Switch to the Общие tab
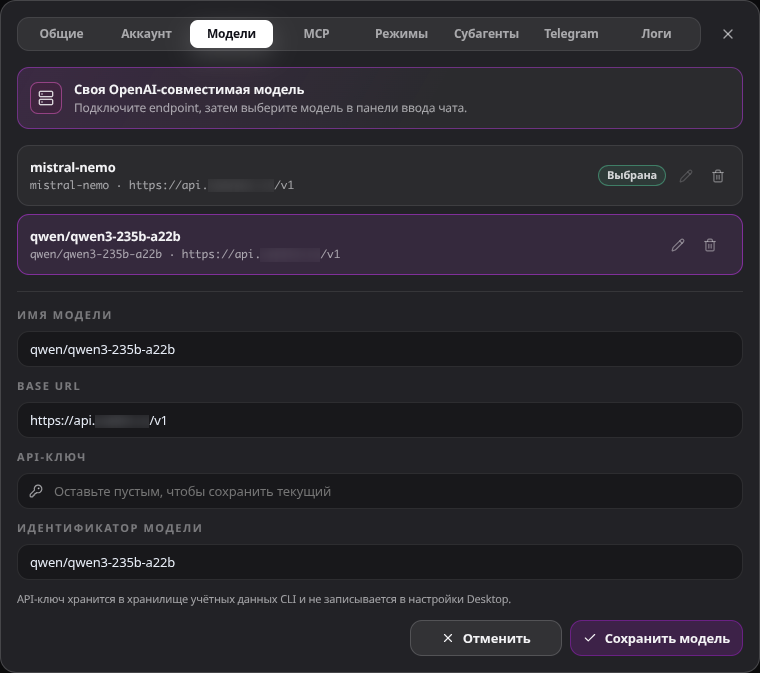The width and height of the screenshot is (760, 673). [62, 34]
